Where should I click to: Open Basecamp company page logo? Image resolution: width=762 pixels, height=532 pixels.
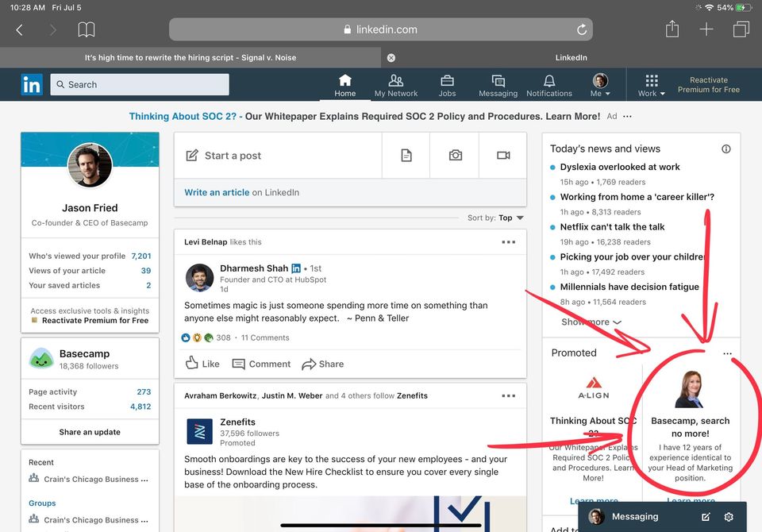tap(41, 358)
